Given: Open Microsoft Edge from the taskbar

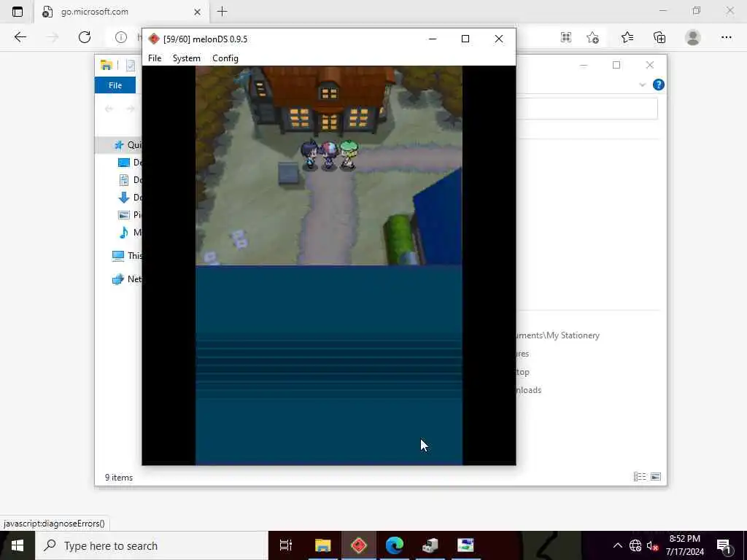Looking at the screenshot, I should pos(395,545).
